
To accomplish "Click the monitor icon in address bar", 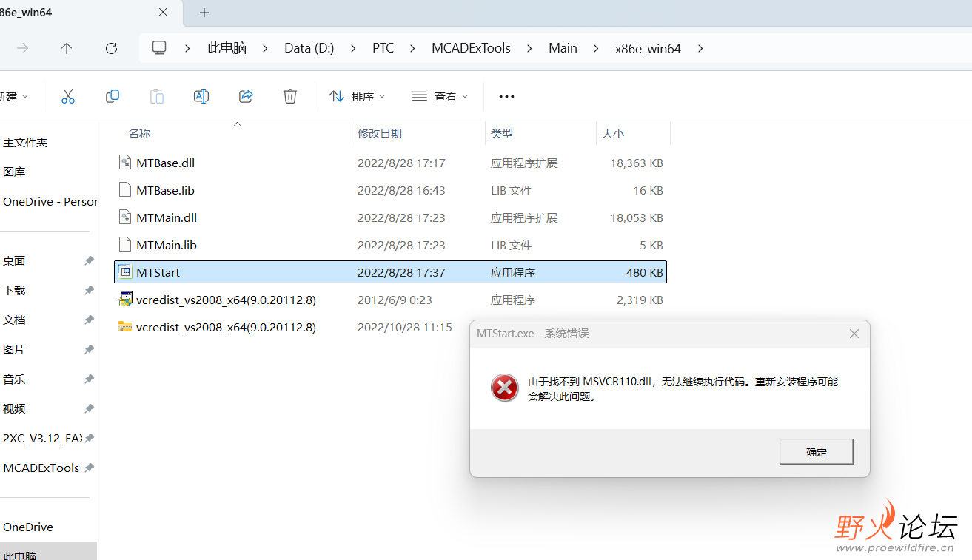I will click(x=159, y=48).
